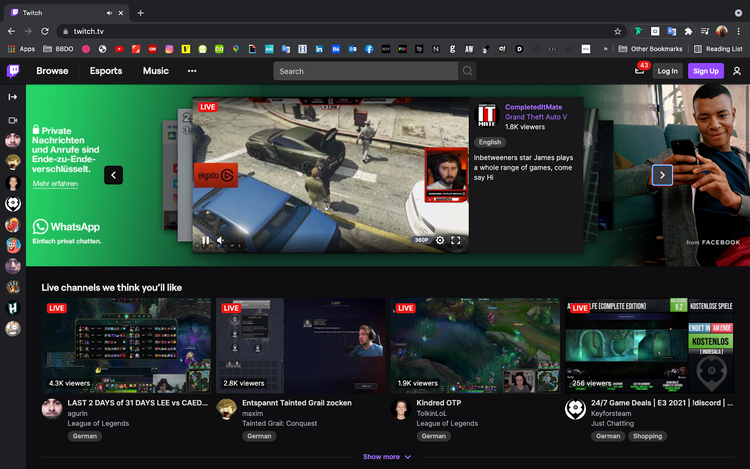Go to next carousel stream
750x469 pixels.
(x=662, y=175)
